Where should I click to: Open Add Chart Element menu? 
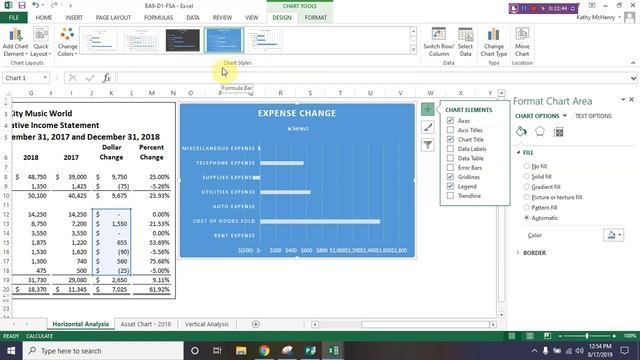tap(16, 42)
